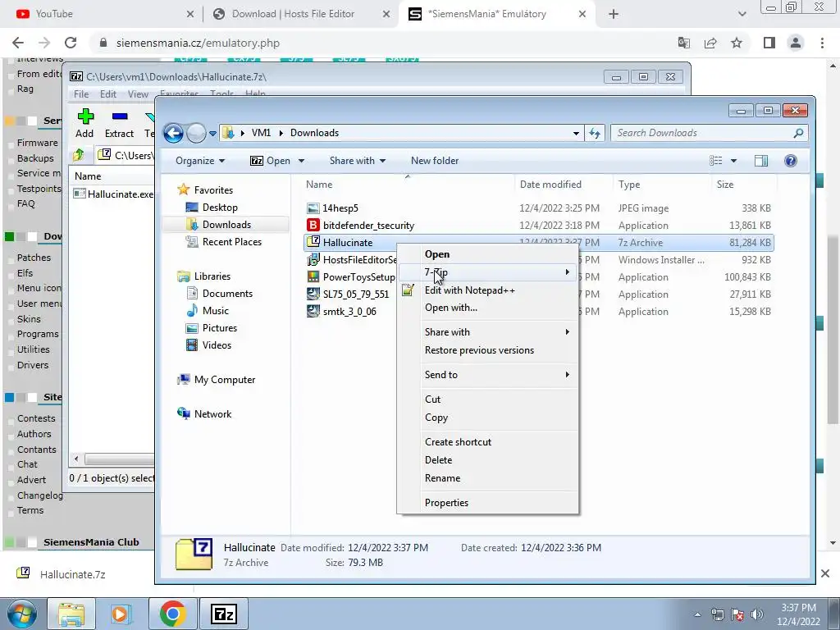This screenshot has width=840, height=630.
Task: Click the change view icon in Explorer toolbar
Action: pos(715,161)
